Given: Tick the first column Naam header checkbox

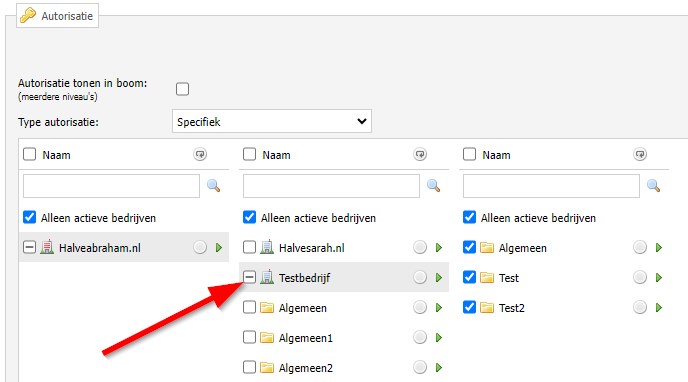Looking at the screenshot, I should 29,154.
